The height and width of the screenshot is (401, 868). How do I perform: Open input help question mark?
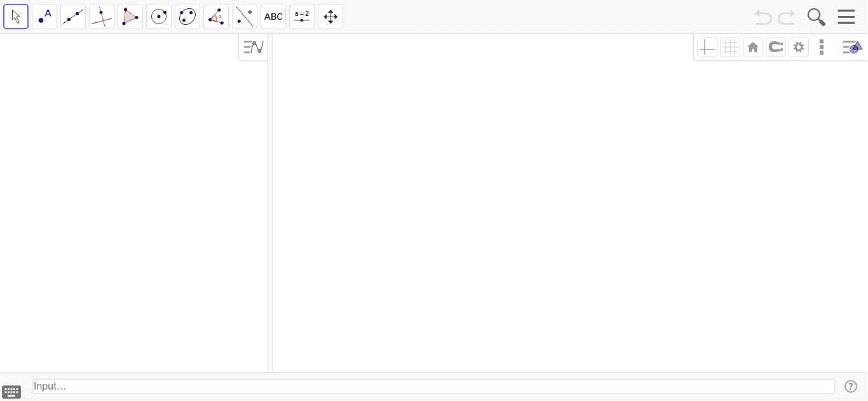point(851,386)
